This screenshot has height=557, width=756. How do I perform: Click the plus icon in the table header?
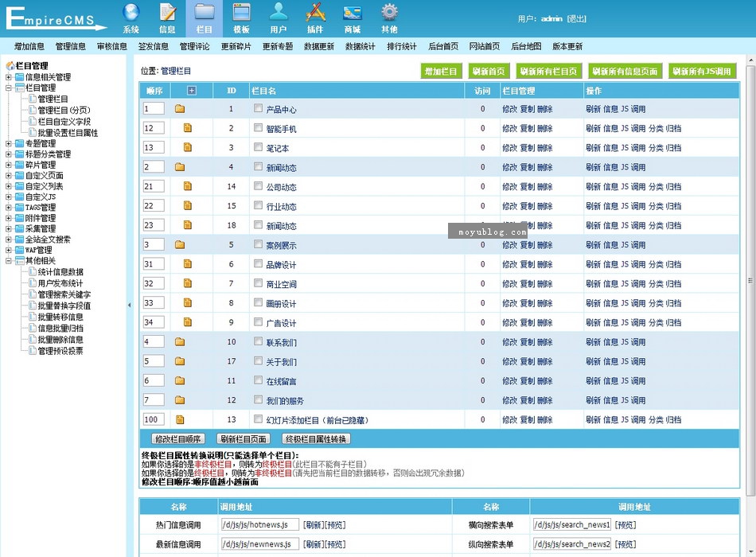point(192,90)
